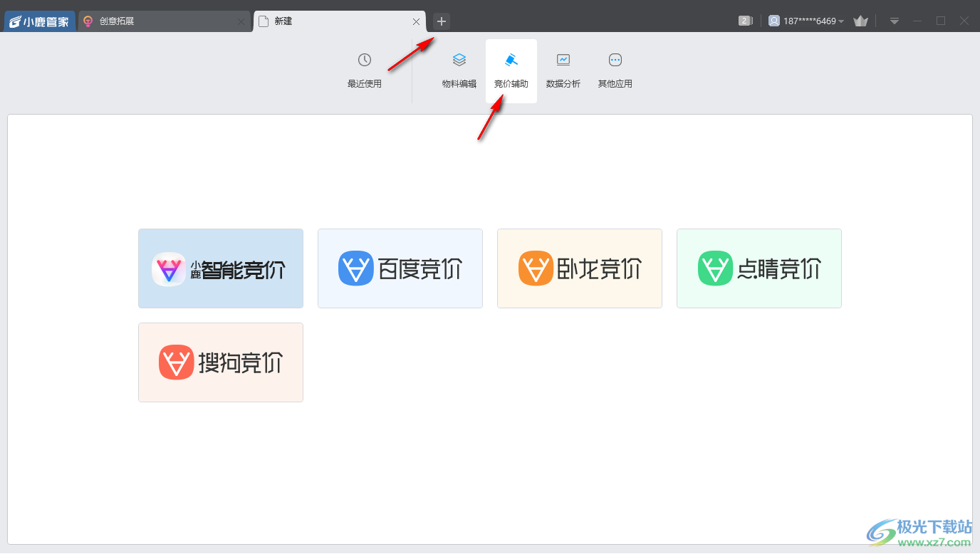Minimize the 小鹿管家 window
This screenshot has width=980, height=554.
tap(917, 21)
